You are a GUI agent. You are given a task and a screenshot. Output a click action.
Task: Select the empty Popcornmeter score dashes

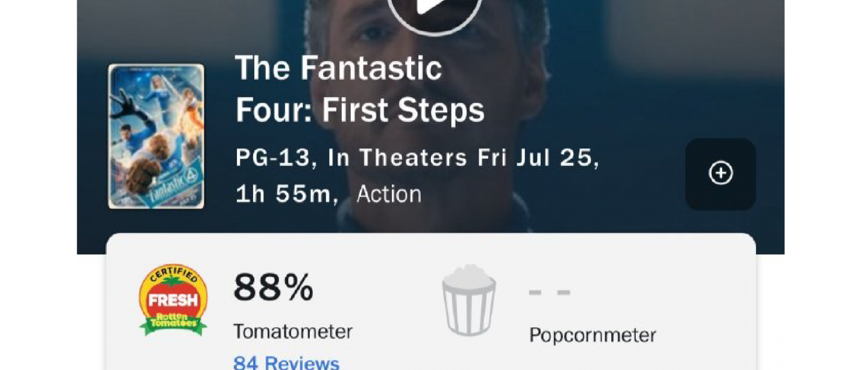click(x=549, y=293)
